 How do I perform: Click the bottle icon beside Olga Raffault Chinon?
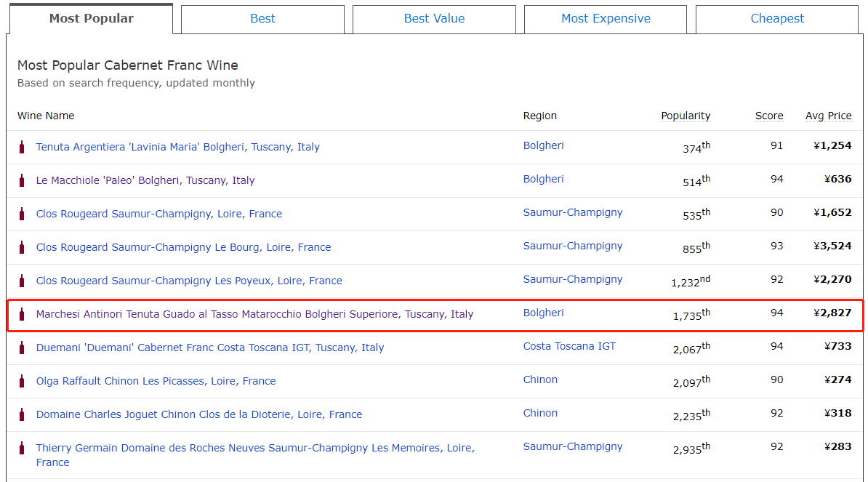[x=22, y=381]
